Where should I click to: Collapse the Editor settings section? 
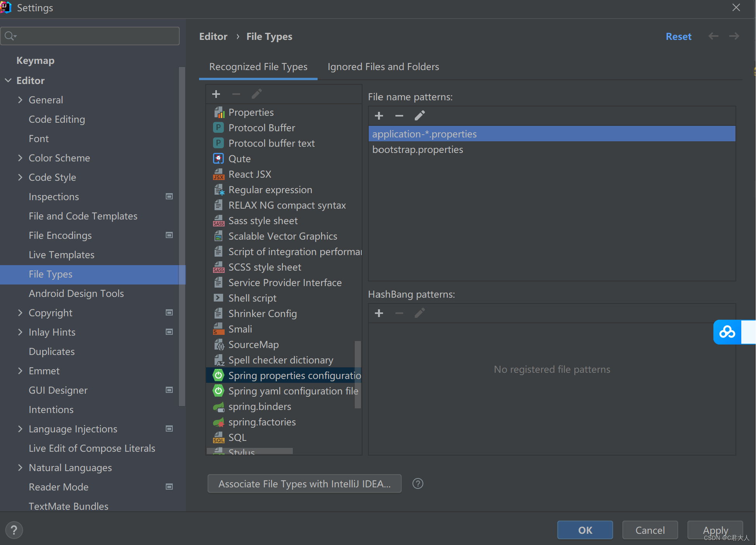pos(8,81)
